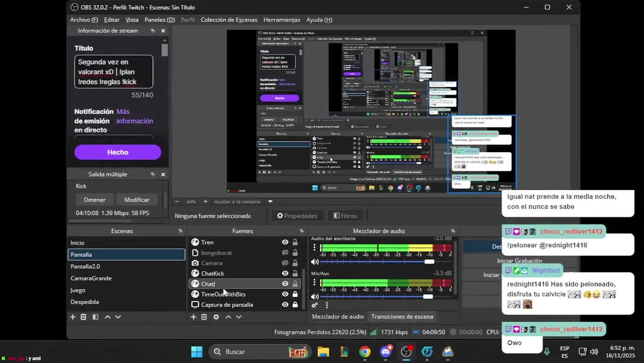
Task: Float the Fuentes dock
Action: point(301,231)
